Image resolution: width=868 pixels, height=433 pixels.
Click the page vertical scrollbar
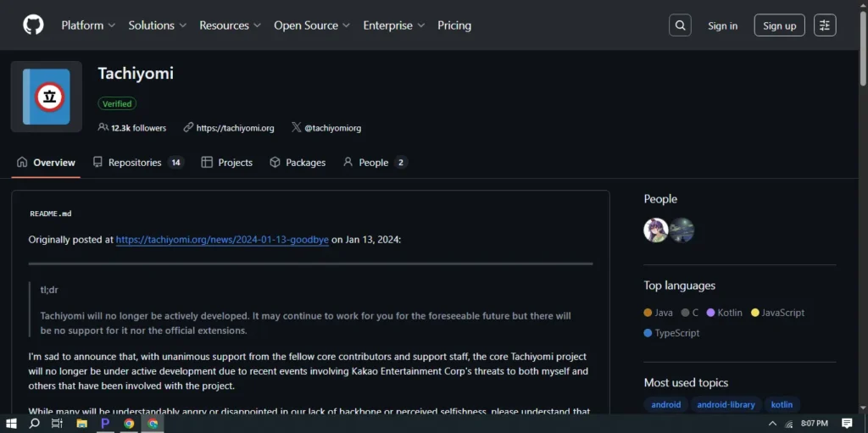click(863, 50)
